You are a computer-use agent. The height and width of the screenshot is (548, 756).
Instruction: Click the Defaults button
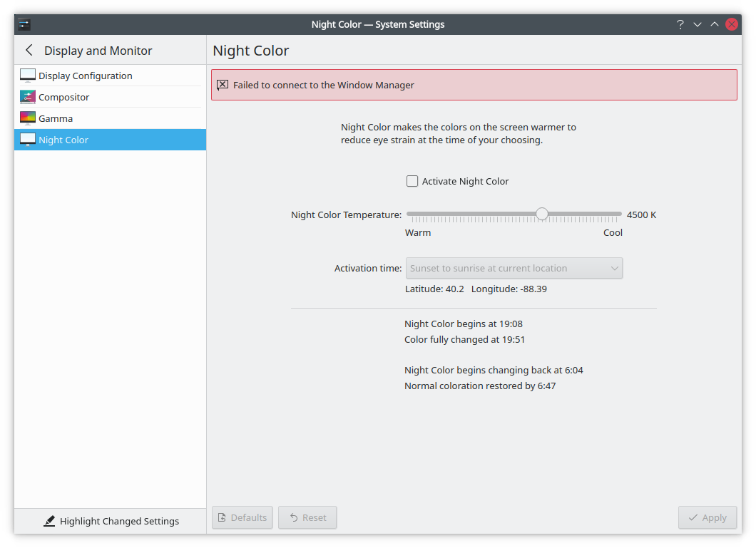coord(242,517)
